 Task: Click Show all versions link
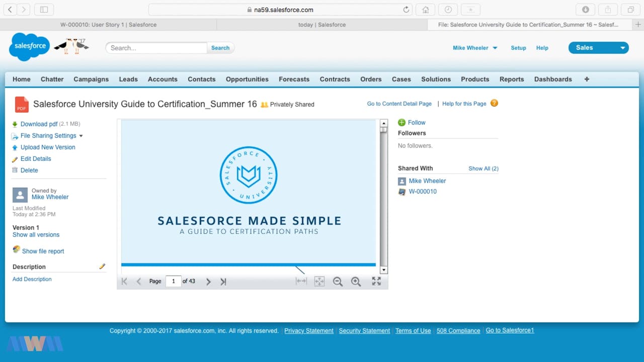click(x=36, y=235)
